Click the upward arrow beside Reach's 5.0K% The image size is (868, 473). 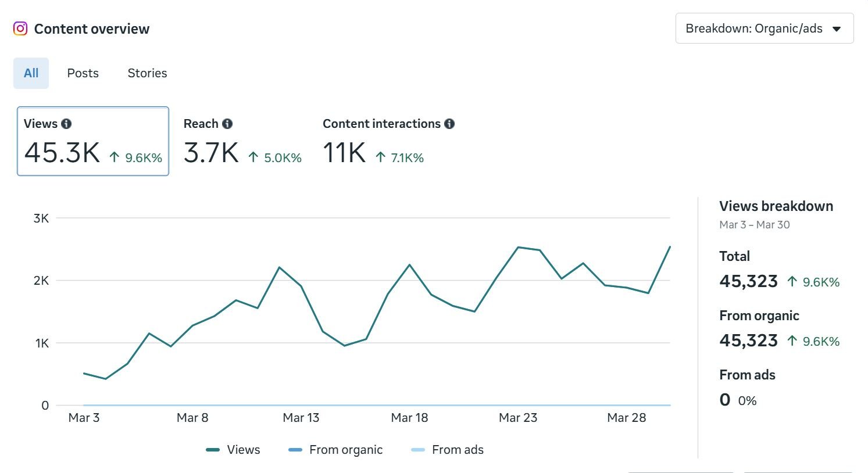click(x=252, y=156)
